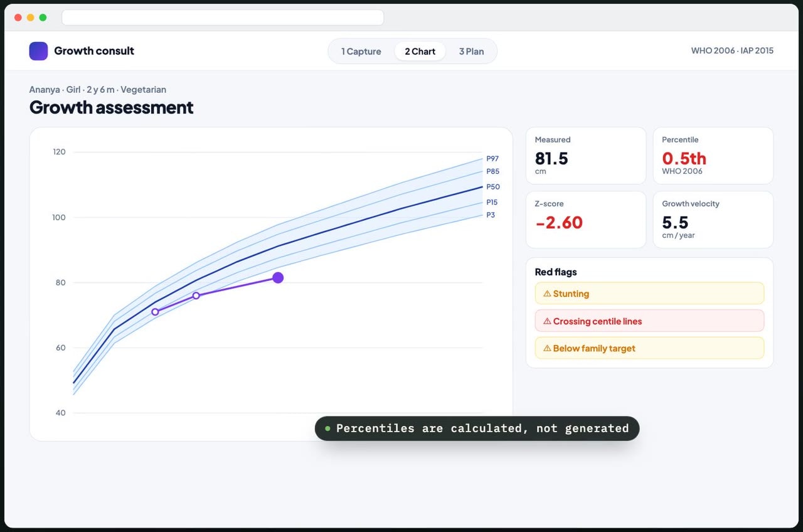The width and height of the screenshot is (803, 532).
Task: Click the Measured 81.5 value
Action: 551,158
